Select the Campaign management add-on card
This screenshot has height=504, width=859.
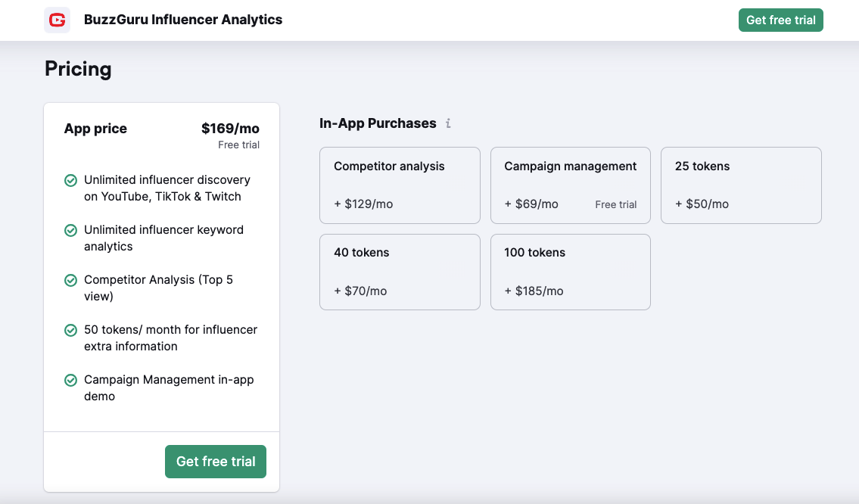tap(570, 185)
